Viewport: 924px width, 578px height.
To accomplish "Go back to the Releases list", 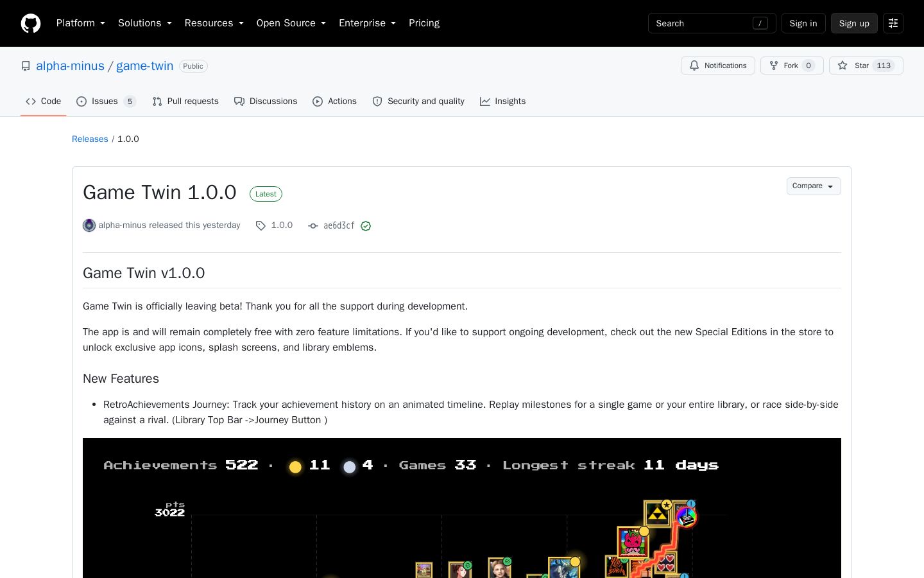I will 90,139.
